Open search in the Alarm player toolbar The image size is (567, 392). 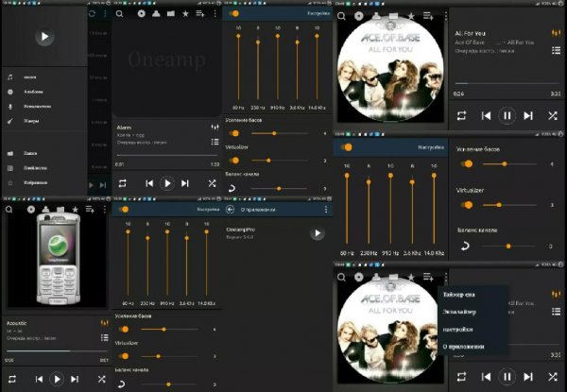click(119, 14)
